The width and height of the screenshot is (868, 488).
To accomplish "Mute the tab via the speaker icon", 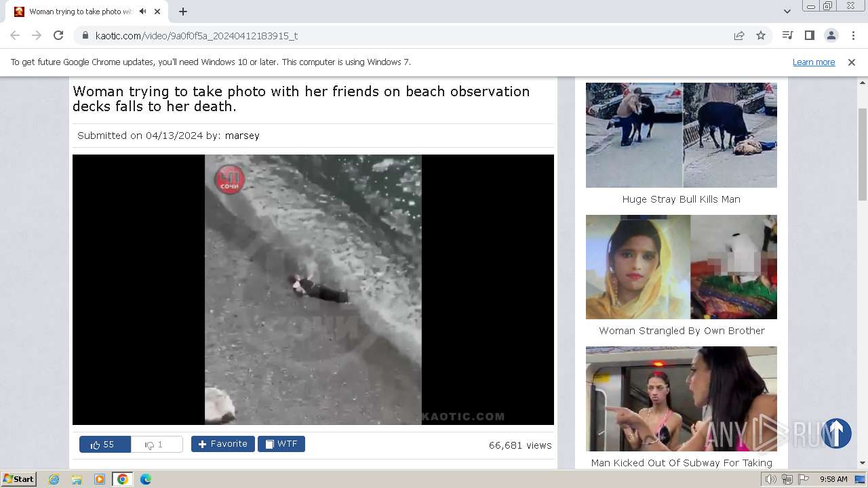I will pos(142,12).
